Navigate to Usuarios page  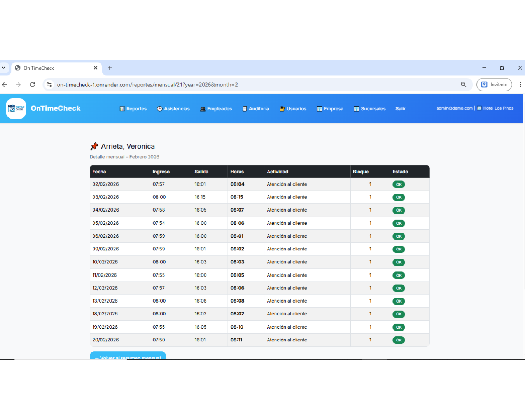pos(293,109)
